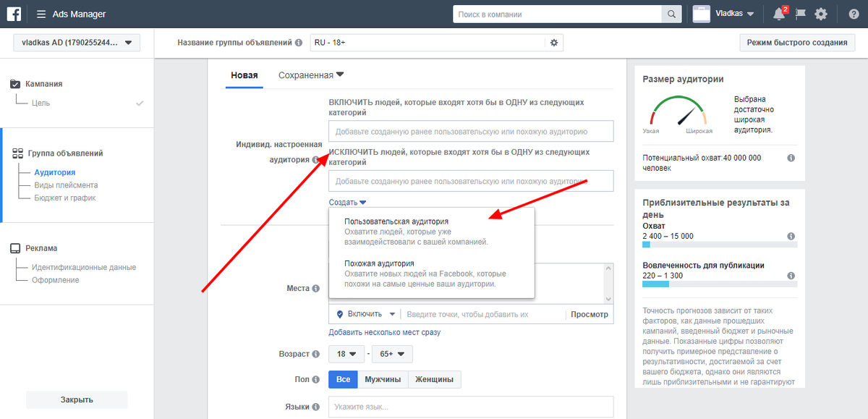868x419 pixels.
Task: Click the Охват progress bar
Action: tap(720, 245)
